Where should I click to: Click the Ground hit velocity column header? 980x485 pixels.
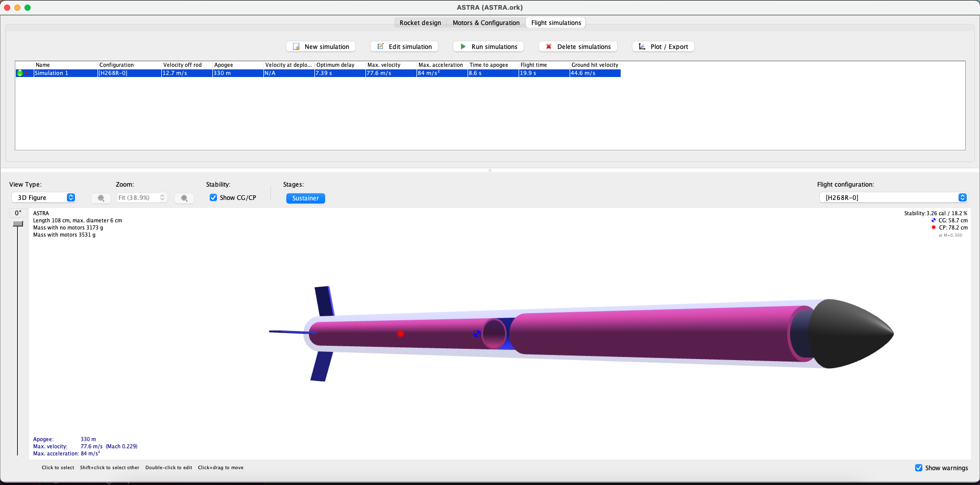(x=595, y=65)
